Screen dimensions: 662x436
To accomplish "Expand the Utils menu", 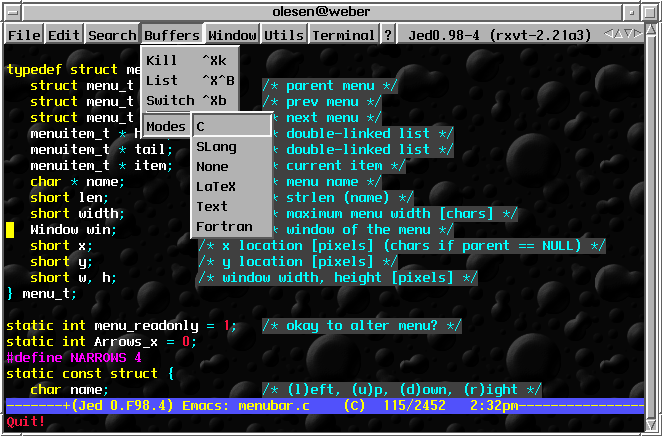I will click(x=284, y=35).
